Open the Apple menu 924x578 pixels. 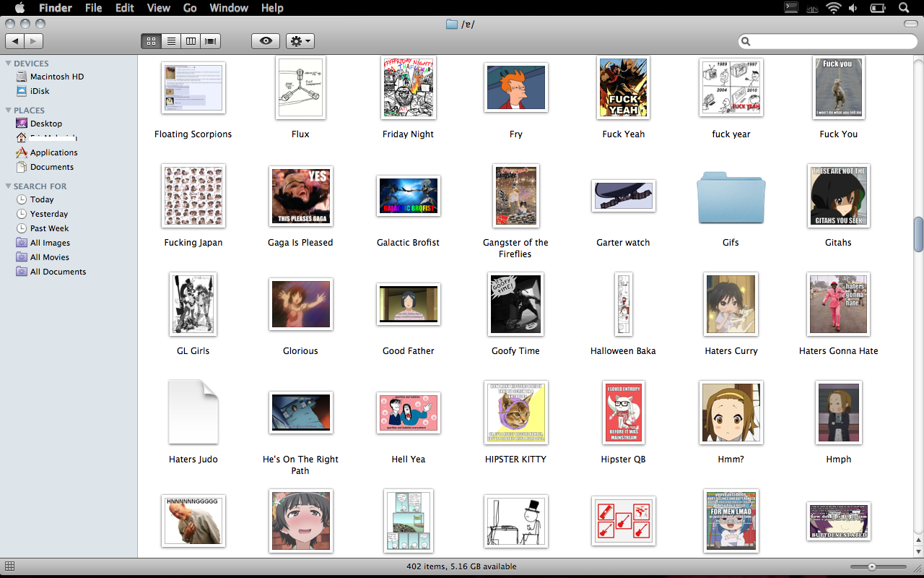(x=19, y=8)
